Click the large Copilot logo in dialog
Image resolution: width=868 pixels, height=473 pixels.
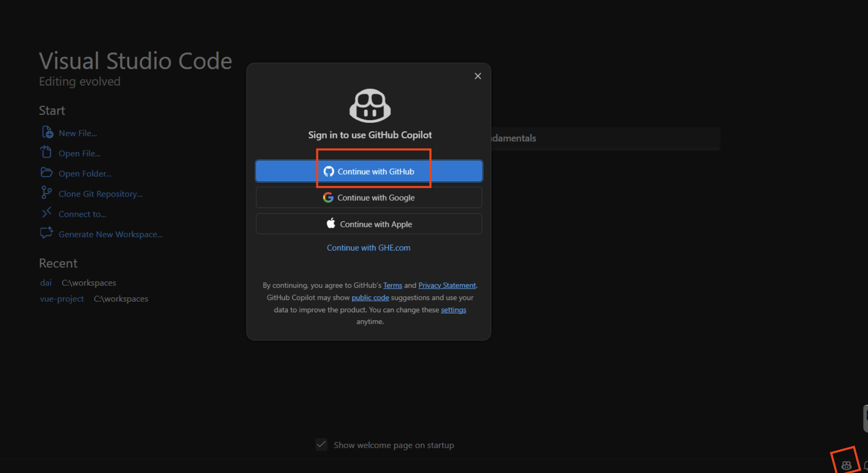(370, 106)
